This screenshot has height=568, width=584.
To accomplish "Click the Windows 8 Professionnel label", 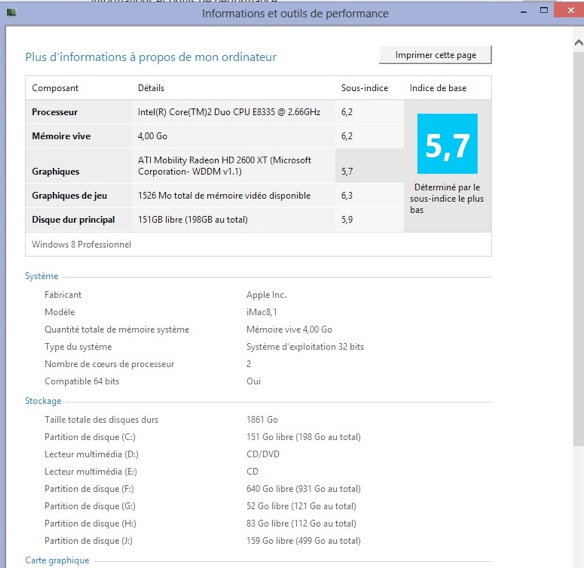I will [82, 244].
